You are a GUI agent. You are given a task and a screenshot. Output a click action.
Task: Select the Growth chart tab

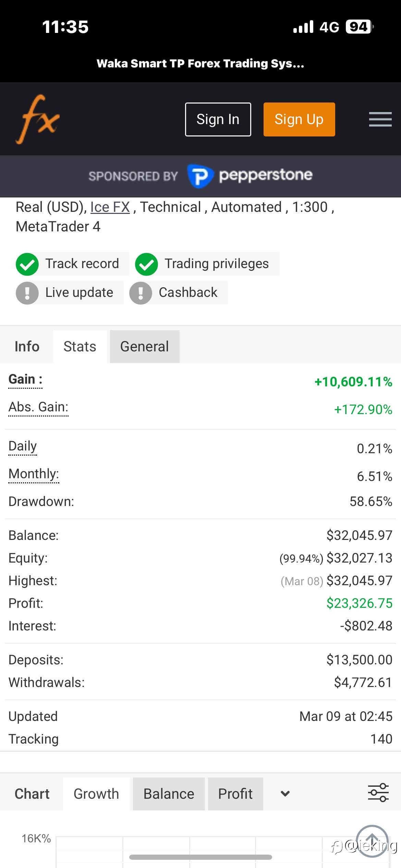[x=96, y=794]
